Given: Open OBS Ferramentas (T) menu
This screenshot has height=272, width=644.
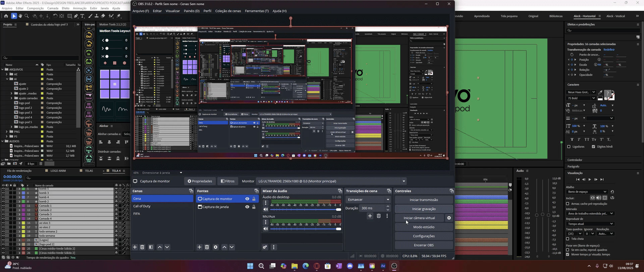Looking at the screenshot, I should (x=257, y=11).
